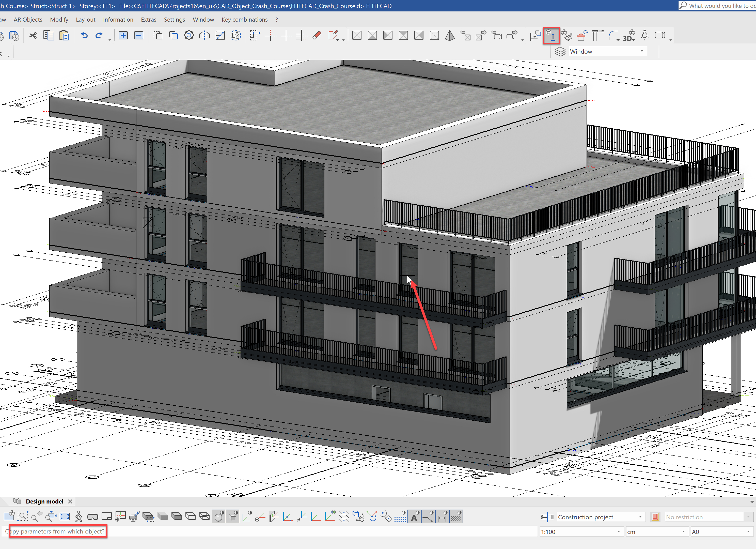Open the AR Objects menu
This screenshot has height=549, width=756.
tap(28, 20)
